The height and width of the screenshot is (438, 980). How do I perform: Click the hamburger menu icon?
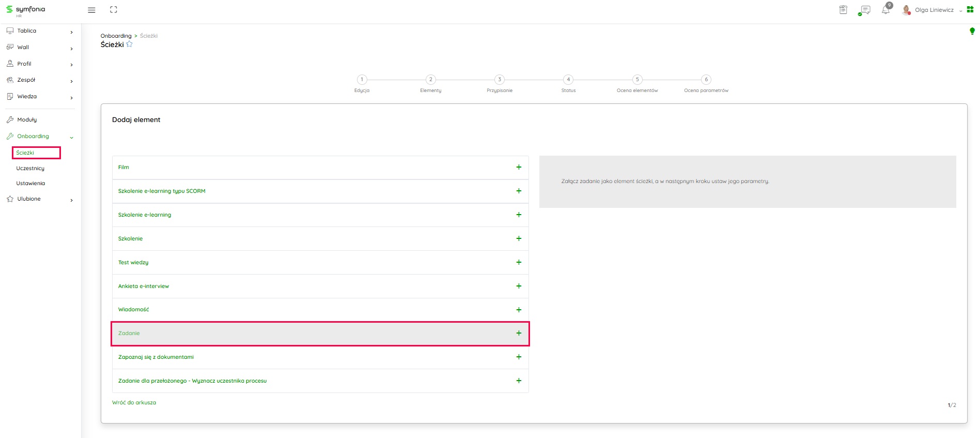click(91, 10)
